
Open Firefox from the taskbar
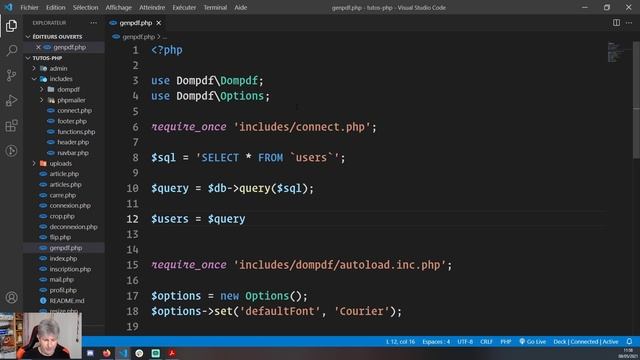point(107,353)
